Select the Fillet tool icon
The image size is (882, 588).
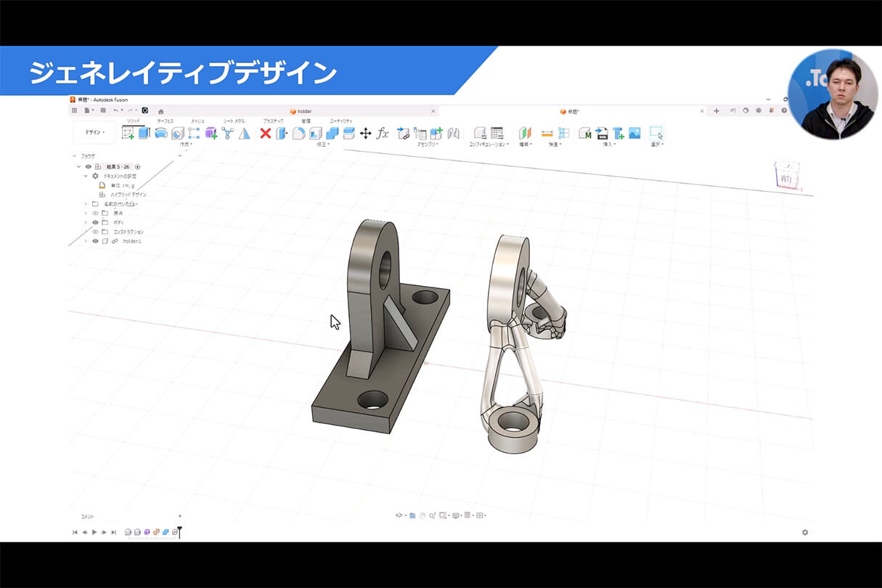(298, 133)
